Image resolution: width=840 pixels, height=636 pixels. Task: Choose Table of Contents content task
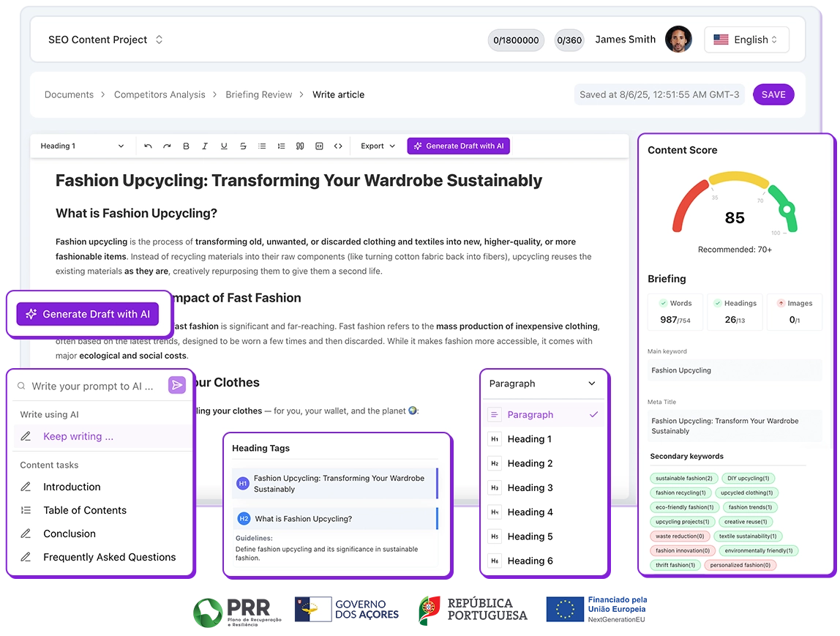(x=84, y=510)
